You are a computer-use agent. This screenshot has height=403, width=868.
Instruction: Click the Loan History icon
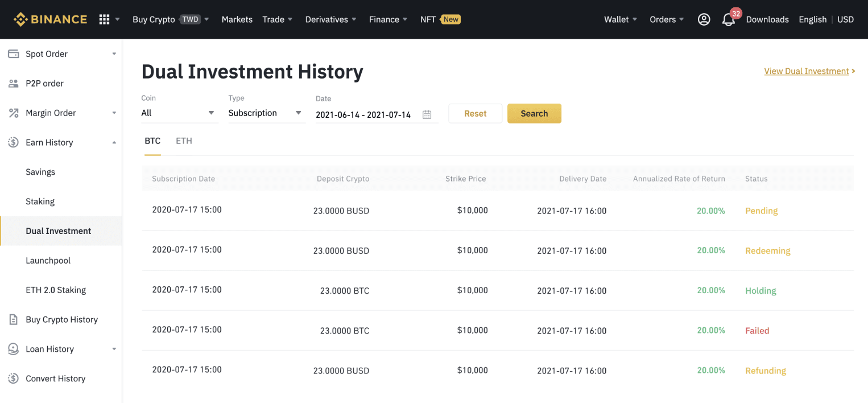13,349
